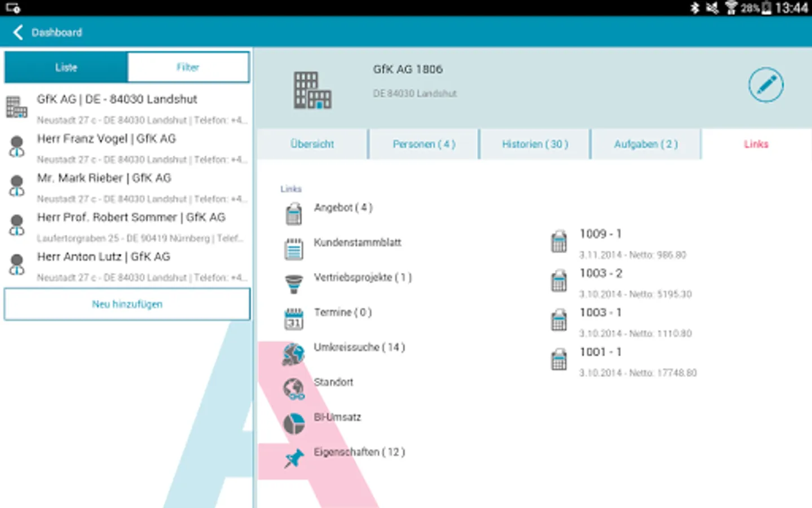
Task: Tap the muted sound status icon
Action: 713,7
